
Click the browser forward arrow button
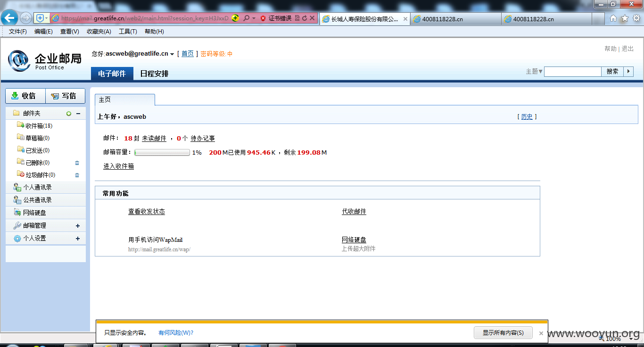(26, 18)
